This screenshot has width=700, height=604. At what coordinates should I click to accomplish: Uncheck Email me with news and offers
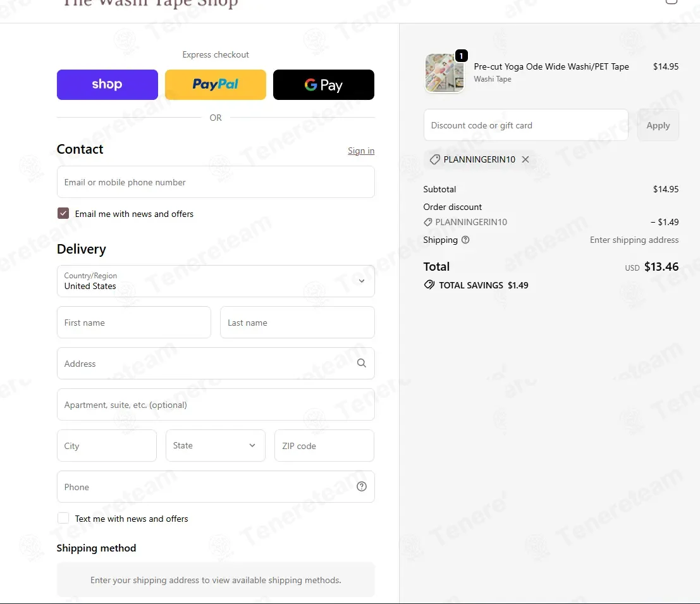click(x=63, y=213)
